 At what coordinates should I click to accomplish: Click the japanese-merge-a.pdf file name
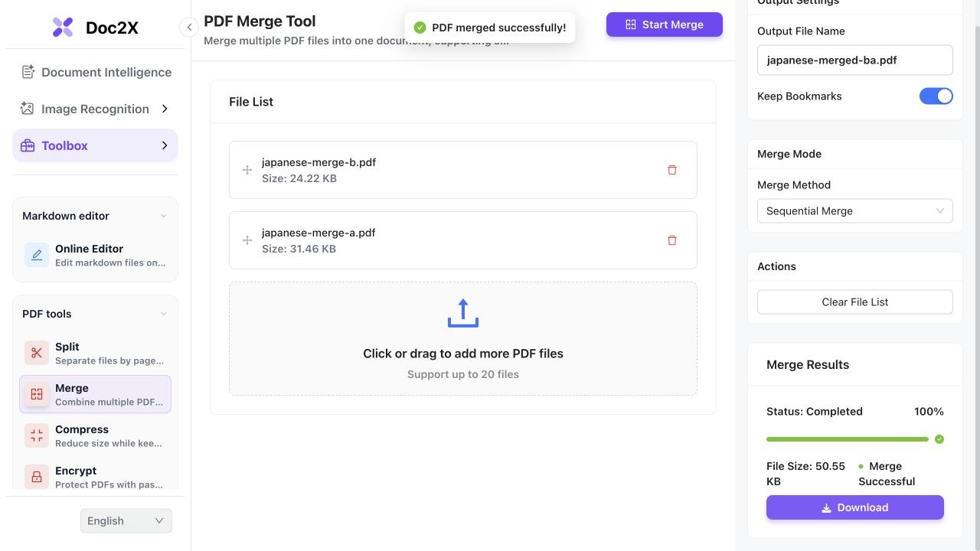click(x=318, y=233)
